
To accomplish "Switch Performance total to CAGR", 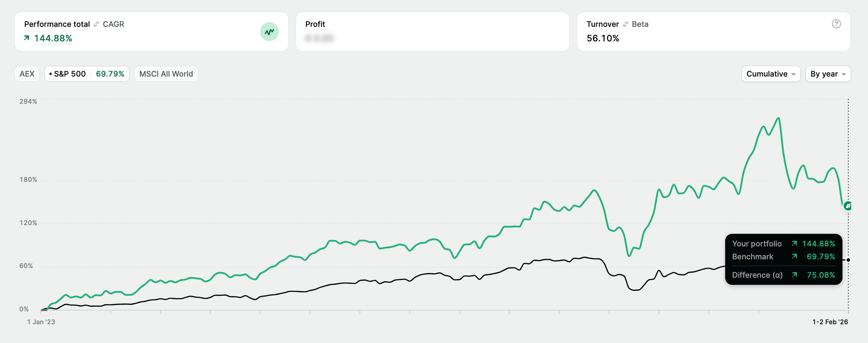I will coord(113,24).
